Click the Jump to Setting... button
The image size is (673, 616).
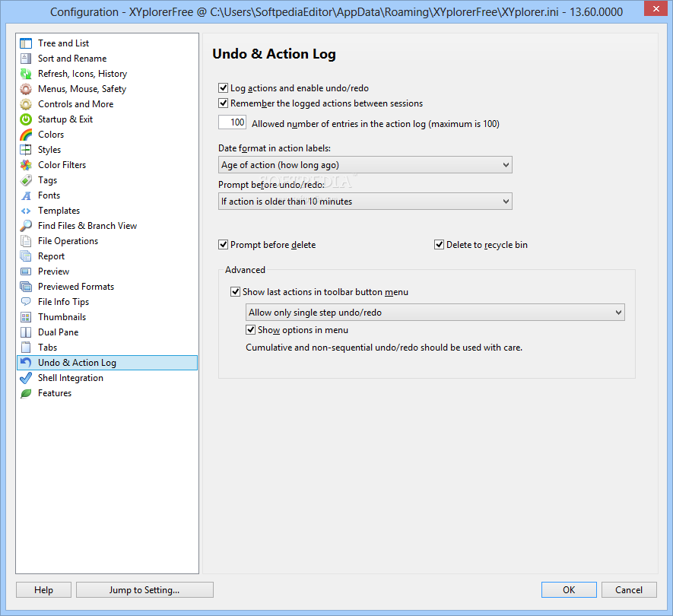click(144, 590)
